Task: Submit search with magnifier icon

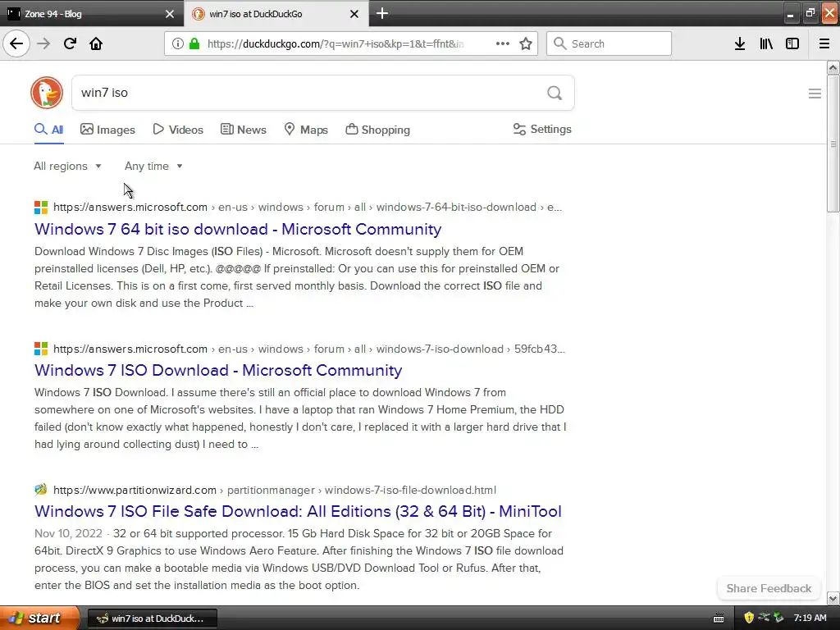Action: click(555, 93)
